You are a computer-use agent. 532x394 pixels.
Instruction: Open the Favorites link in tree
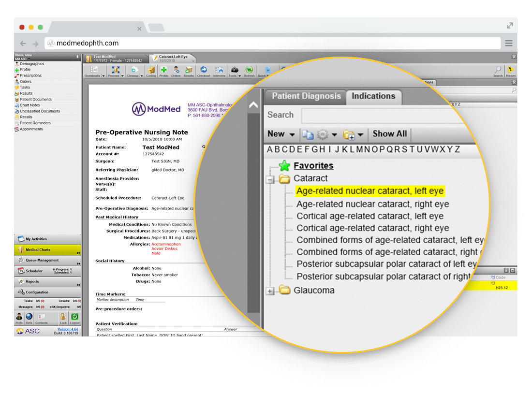point(313,166)
